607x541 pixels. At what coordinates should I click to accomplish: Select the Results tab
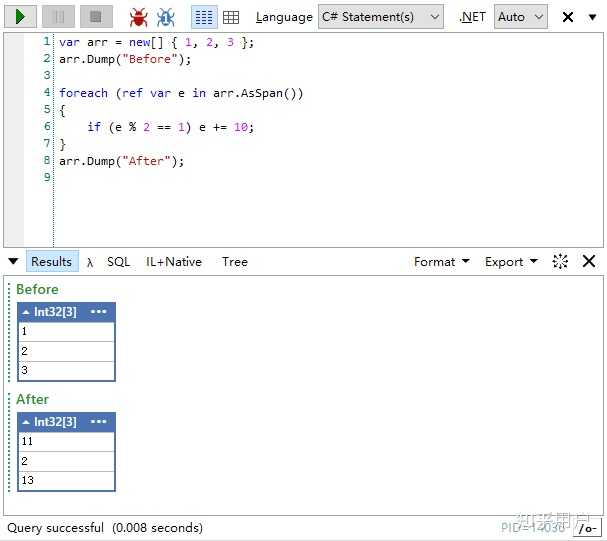(52, 262)
